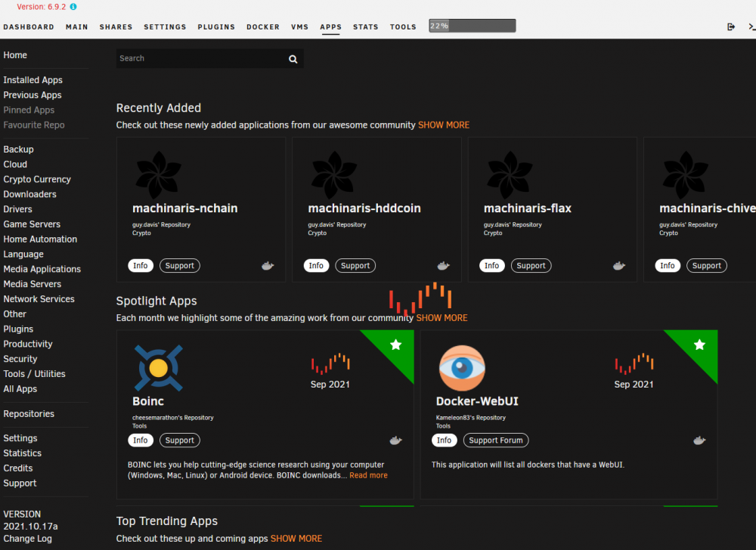Select Tools / Utilities category
Screen dimensions: 756x550
(x=34, y=374)
